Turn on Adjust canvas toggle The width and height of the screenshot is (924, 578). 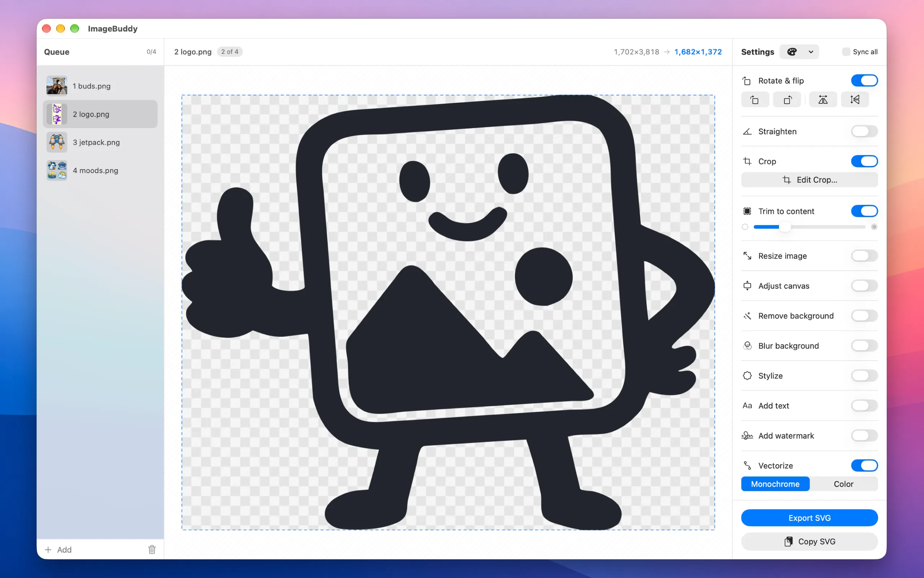[x=864, y=285]
